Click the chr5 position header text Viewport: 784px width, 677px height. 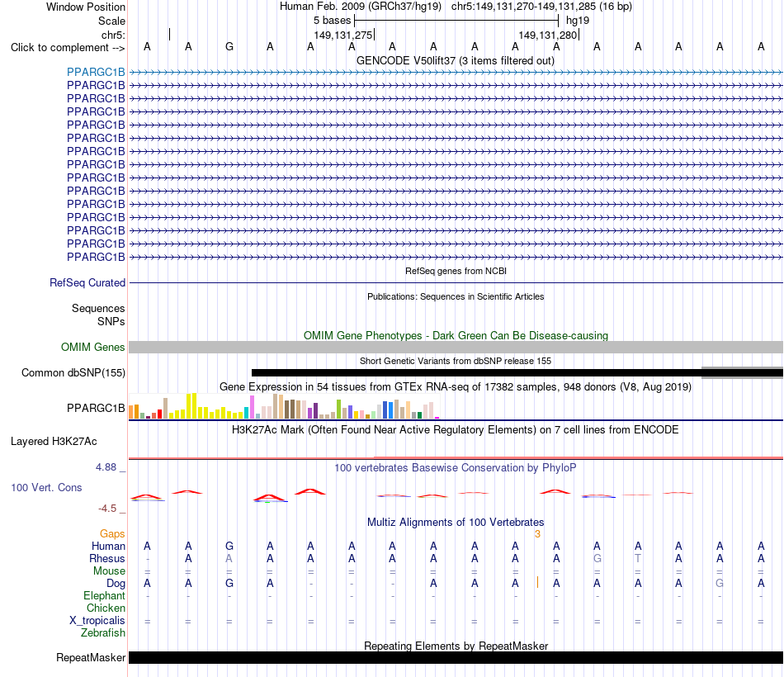pyautogui.click(x=541, y=7)
